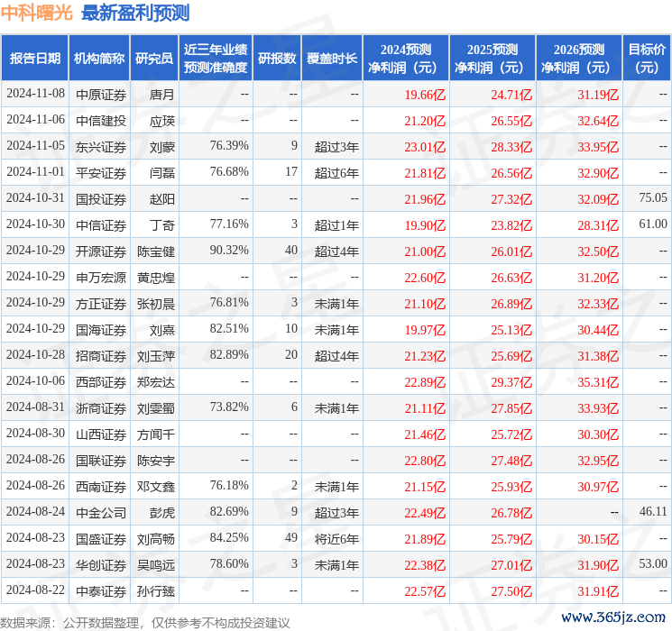Click researcher 方闻千
The width and height of the screenshot is (672, 631).
156,434
